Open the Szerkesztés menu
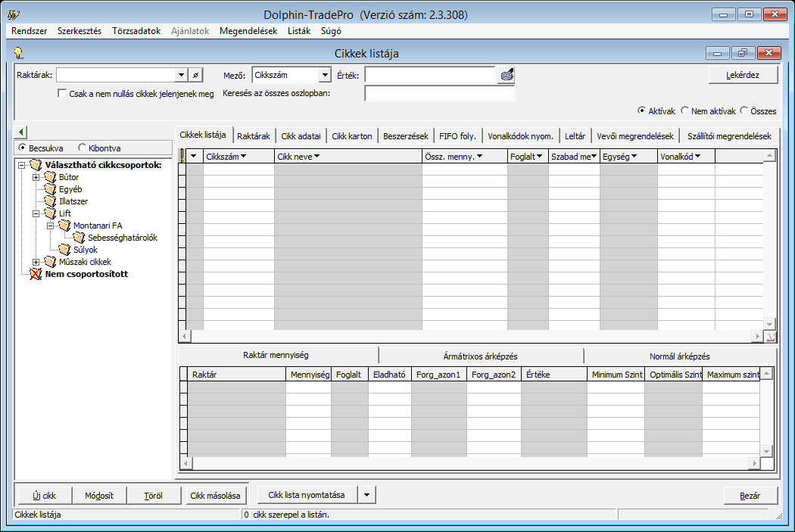Screen dimensions: 795x532 [x=79, y=31]
